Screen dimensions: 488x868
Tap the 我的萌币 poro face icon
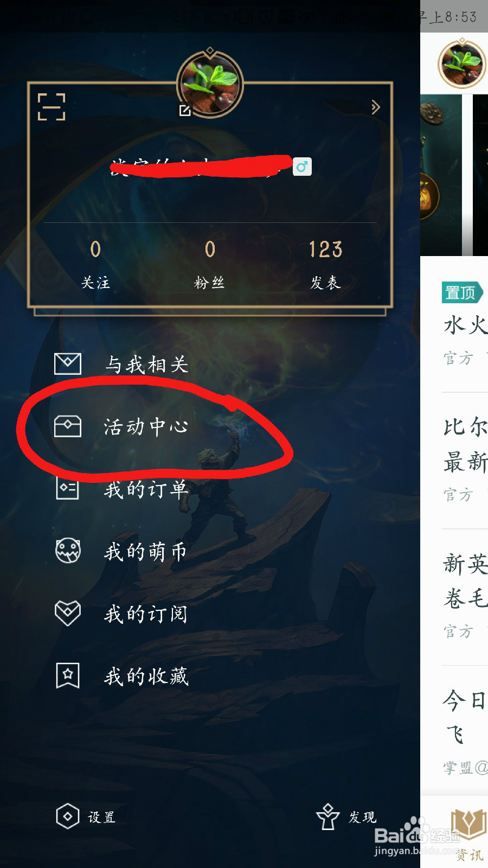click(68, 551)
